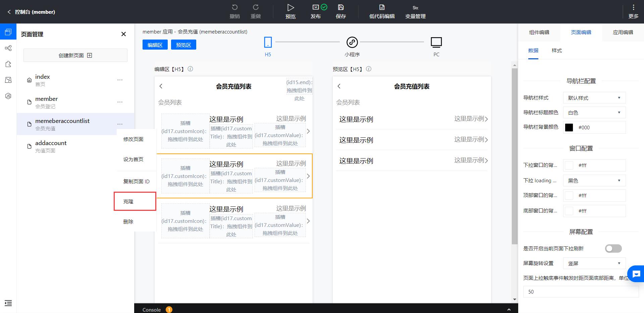Image resolution: width=644 pixels, height=313 pixels.
Task: Click chevron of first preview list row
Action: (x=486, y=119)
